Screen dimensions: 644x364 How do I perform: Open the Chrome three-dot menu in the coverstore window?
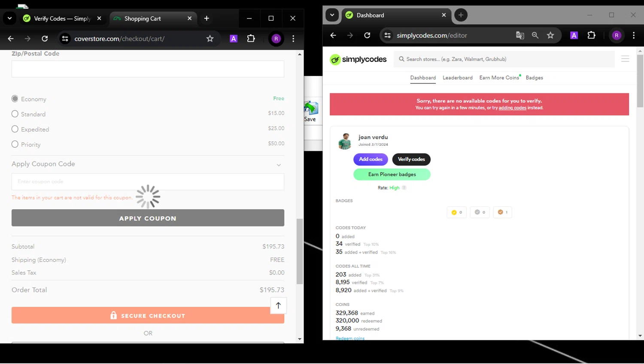pos(293,39)
